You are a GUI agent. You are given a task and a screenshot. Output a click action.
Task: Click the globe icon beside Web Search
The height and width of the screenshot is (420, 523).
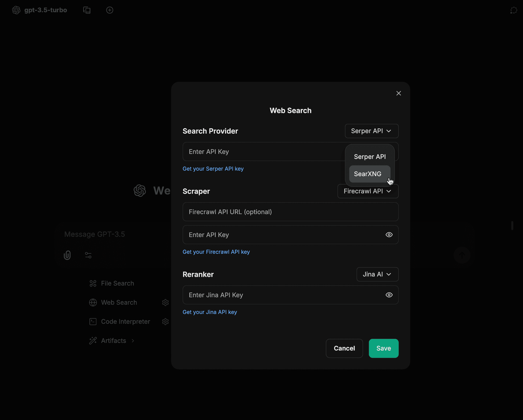(93, 302)
